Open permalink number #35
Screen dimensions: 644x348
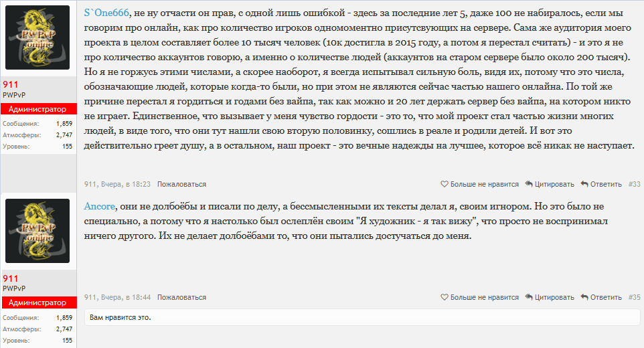pos(634,297)
